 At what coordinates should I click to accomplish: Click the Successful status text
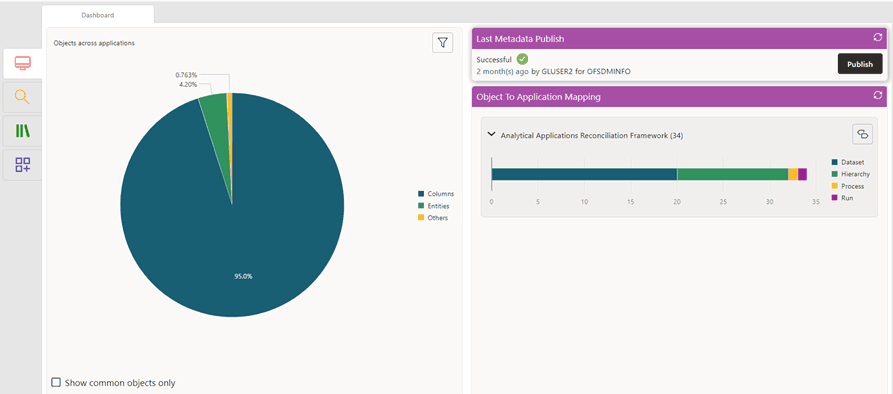point(494,59)
